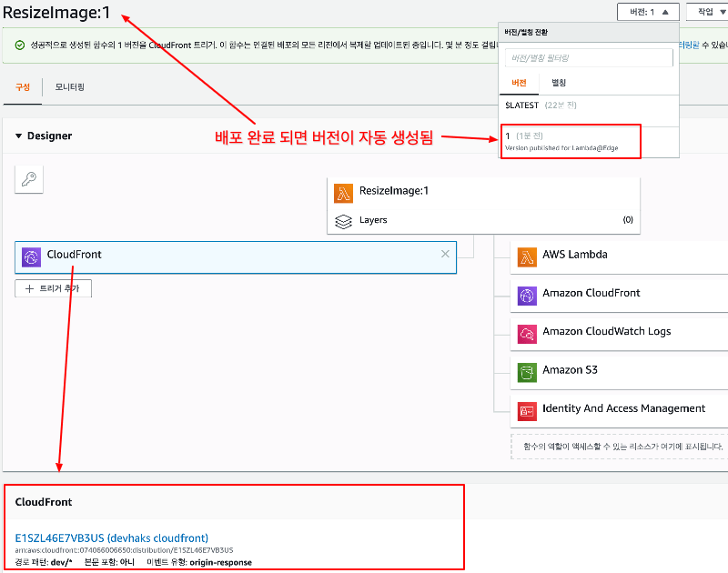Image resolution: width=728 pixels, height=573 pixels.
Task: Select the Amazon CloudFront resource icon
Action: coord(528,294)
